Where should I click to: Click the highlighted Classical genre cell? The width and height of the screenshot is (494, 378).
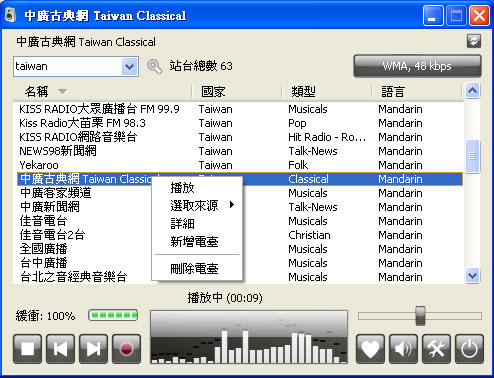(x=308, y=179)
